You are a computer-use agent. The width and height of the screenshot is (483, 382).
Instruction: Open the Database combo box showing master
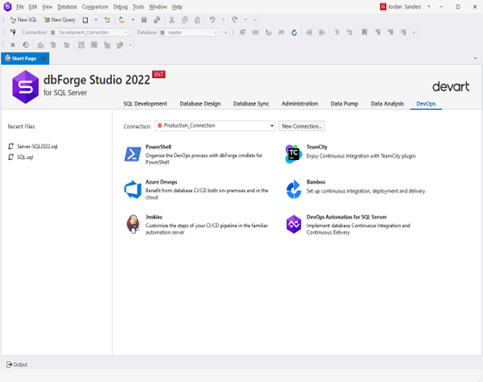tap(189, 32)
